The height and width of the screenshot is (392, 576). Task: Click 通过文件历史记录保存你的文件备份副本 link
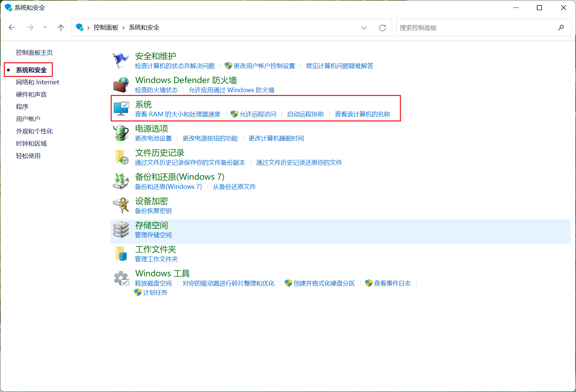[x=190, y=162]
